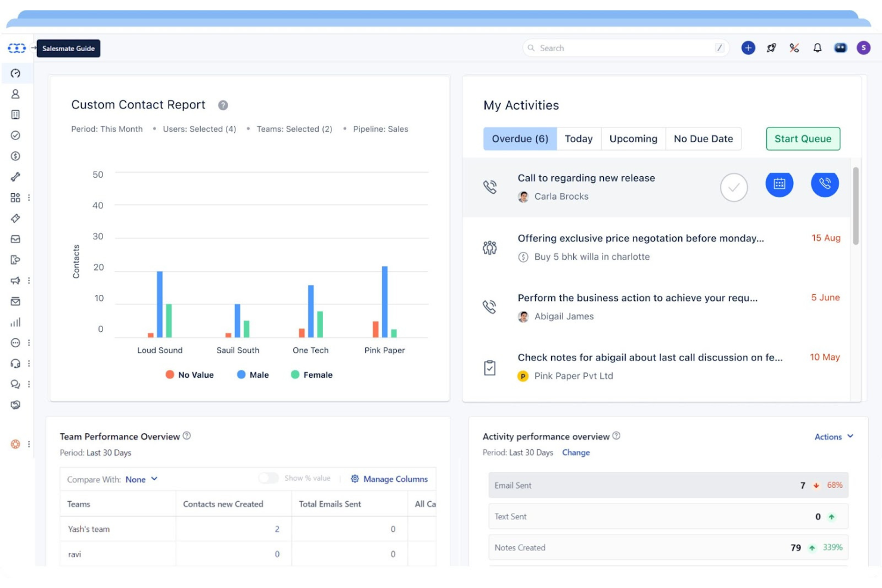Open the Upcoming activities tab
This screenshot has width=882, height=588.
tap(633, 138)
